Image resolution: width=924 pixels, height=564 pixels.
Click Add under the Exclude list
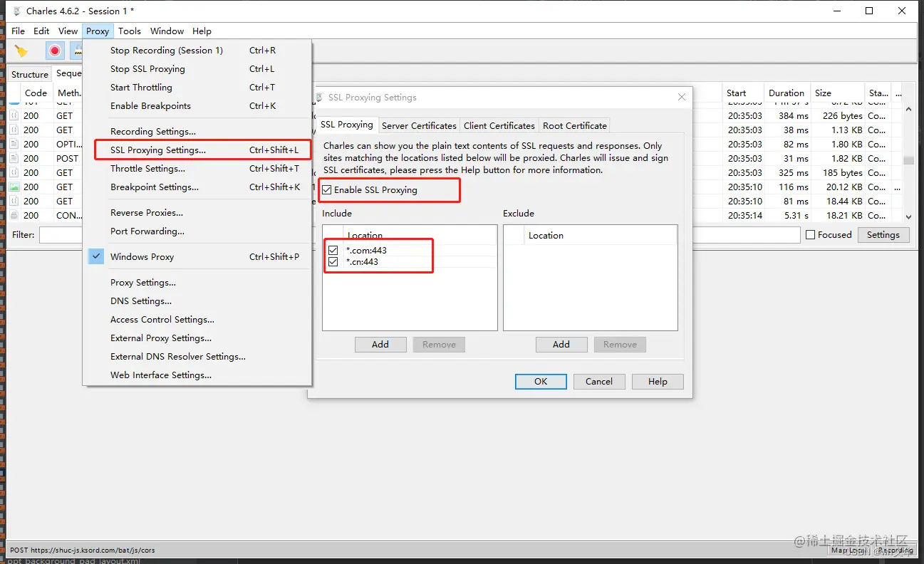(x=561, y=345)
